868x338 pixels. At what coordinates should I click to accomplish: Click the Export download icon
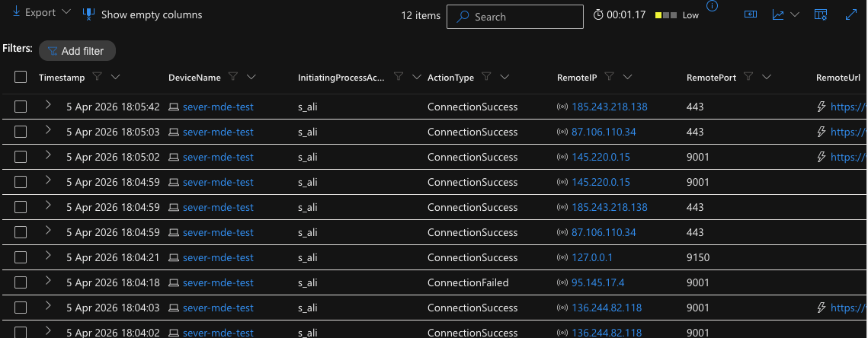pyautogui.click(x=16, y=11)
